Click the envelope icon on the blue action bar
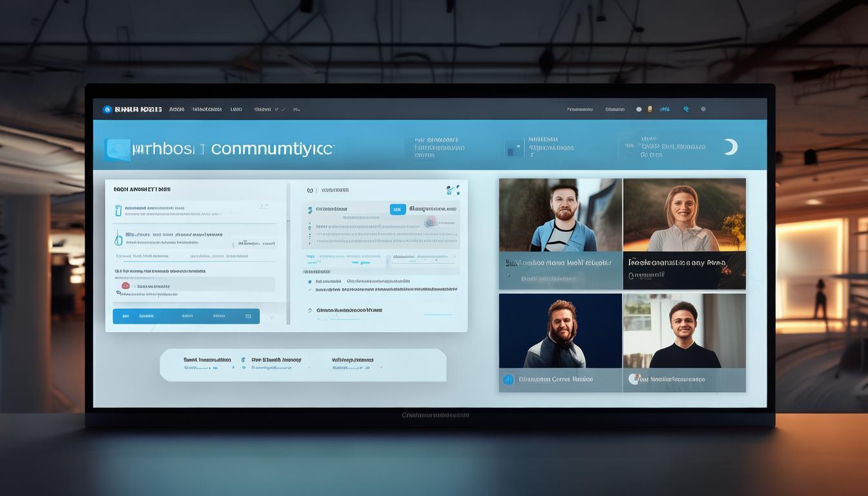Screen dimensions: 868x496 tap(248, 316)
